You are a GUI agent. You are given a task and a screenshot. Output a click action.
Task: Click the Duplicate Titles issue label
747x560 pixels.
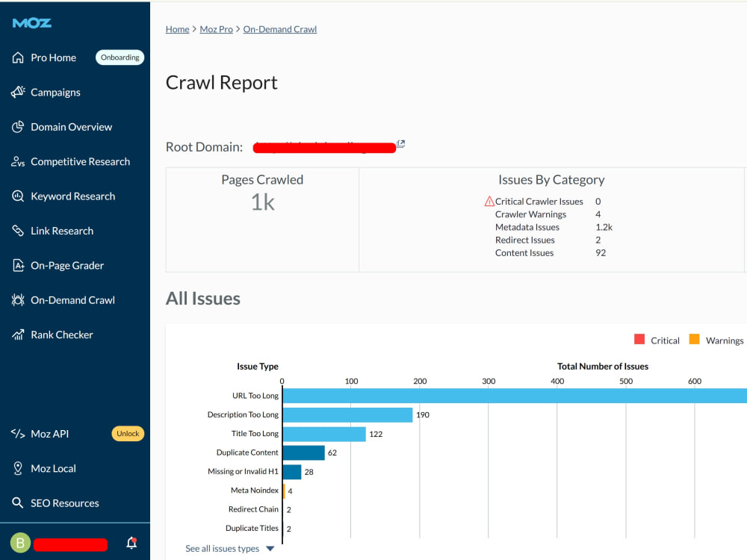(252, 528)
